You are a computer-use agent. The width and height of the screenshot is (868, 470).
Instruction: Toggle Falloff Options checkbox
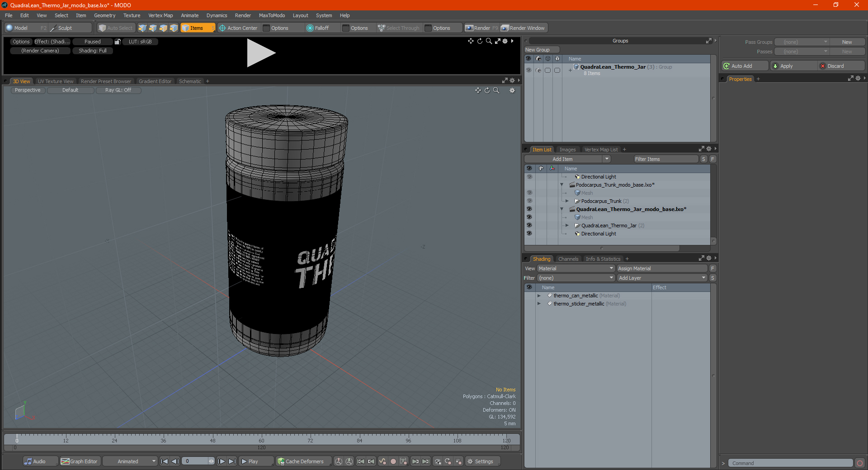346,28
